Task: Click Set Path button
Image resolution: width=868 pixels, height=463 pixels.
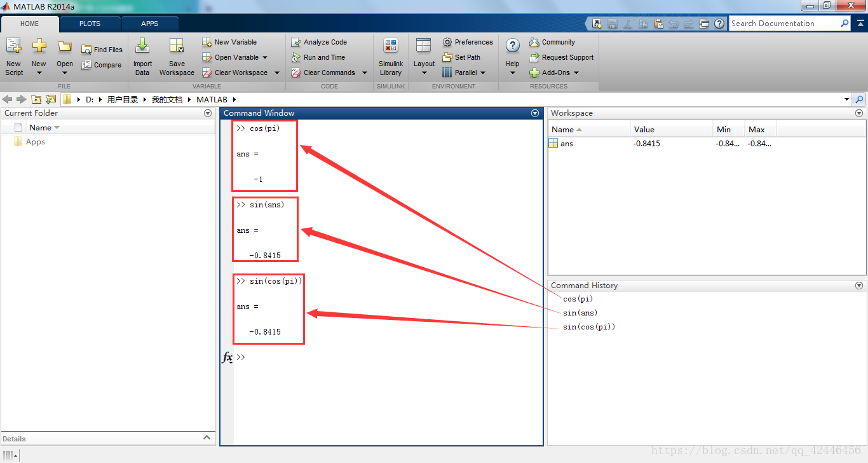Action: coord(461,57)
